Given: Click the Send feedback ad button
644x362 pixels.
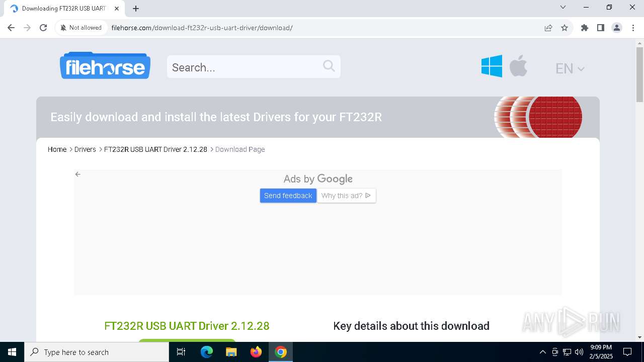Looking at the screenshot, I should (x=288, y=196).
